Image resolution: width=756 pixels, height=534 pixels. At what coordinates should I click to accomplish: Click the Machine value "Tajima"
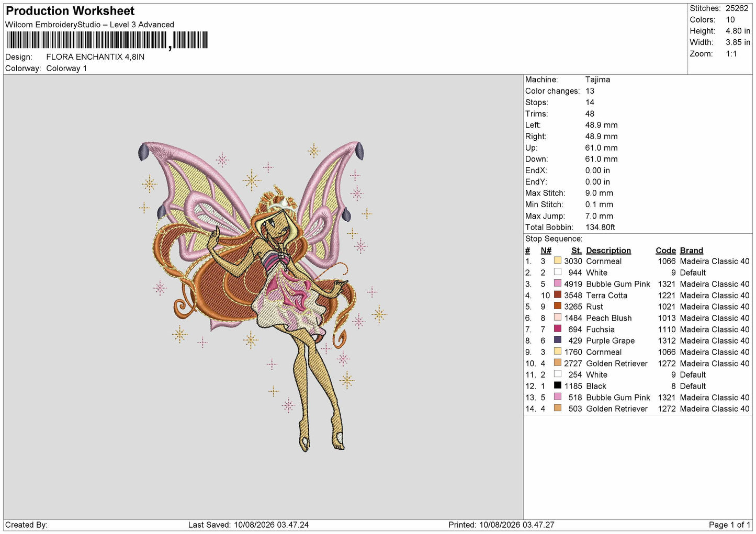tap(597, 79)
